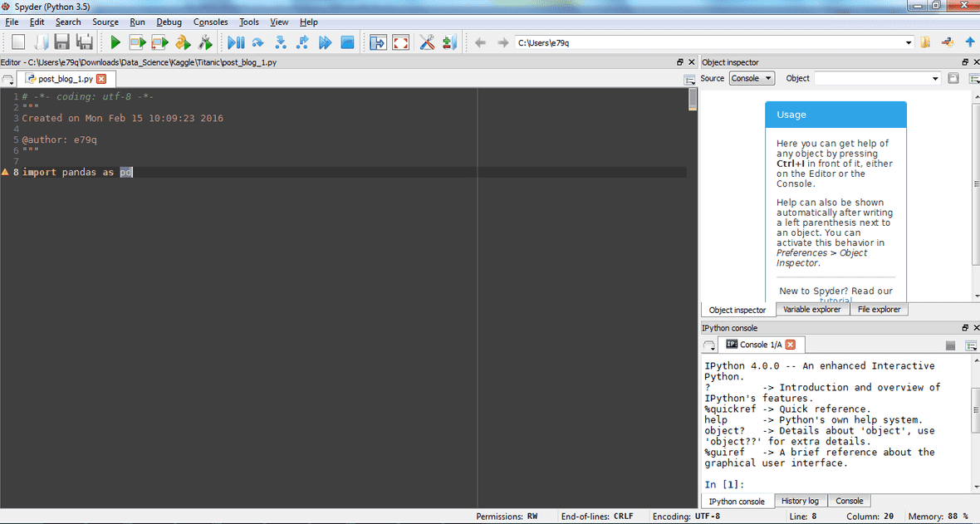Image resolution: width=980 pixels, height=524 pixels.
Task: Open the Preferences via the wrench icon
Action: coord(427,42)
